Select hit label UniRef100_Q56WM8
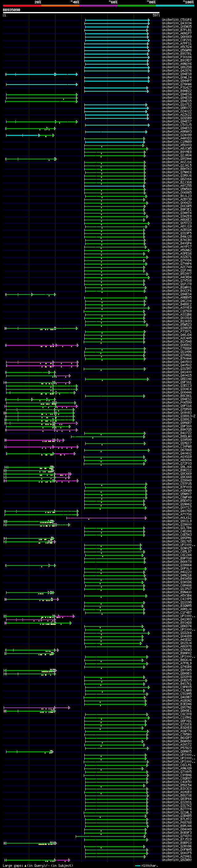197x868 pixels. click(x=177, y=50)
